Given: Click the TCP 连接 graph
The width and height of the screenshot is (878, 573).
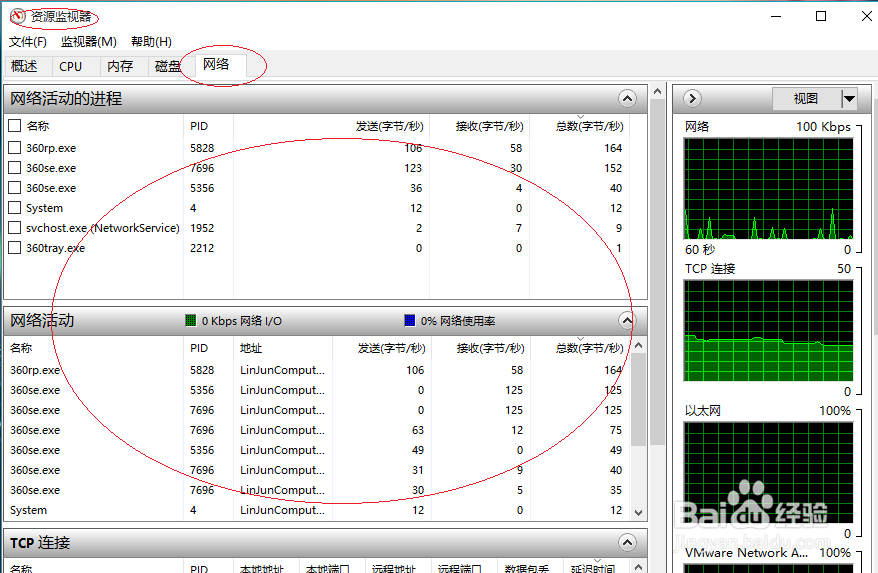Looking at the screenshot, I should coord(768,331).
